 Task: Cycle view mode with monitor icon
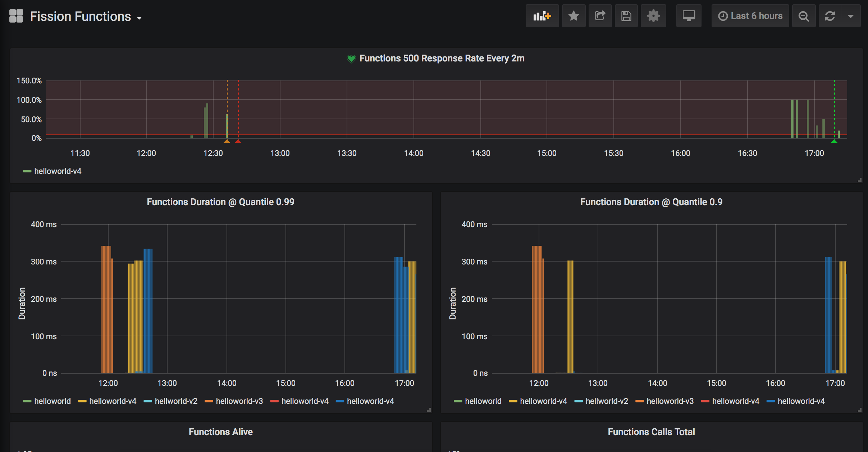point(689,16)
